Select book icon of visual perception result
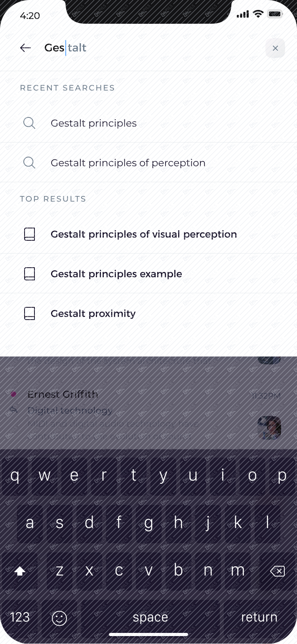 [30, 234]
